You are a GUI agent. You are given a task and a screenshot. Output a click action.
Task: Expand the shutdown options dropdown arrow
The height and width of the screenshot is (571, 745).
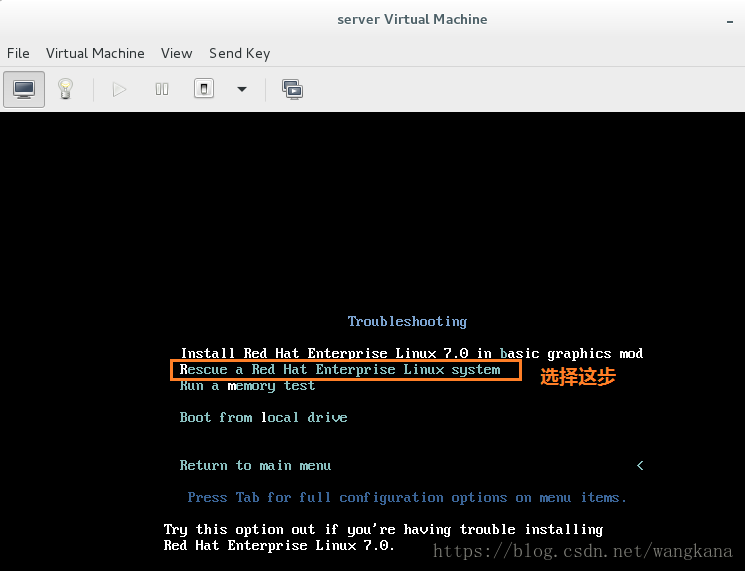pyautogui.click(x=242, y=89)
